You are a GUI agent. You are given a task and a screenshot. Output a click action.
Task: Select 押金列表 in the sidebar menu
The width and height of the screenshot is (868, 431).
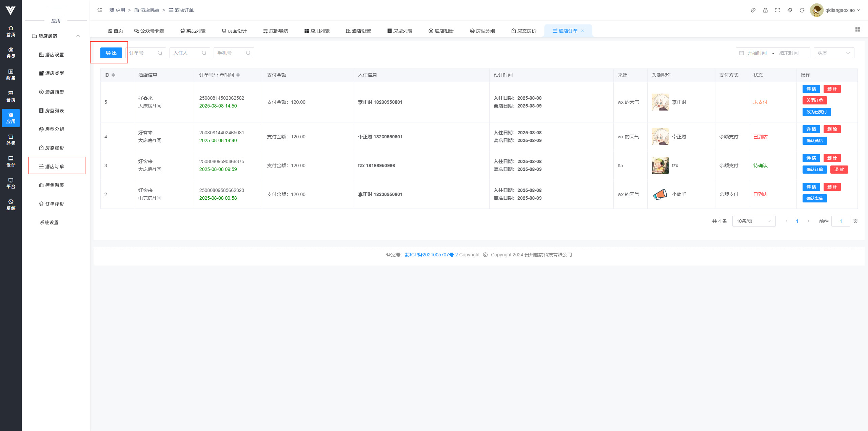point(54,185)
